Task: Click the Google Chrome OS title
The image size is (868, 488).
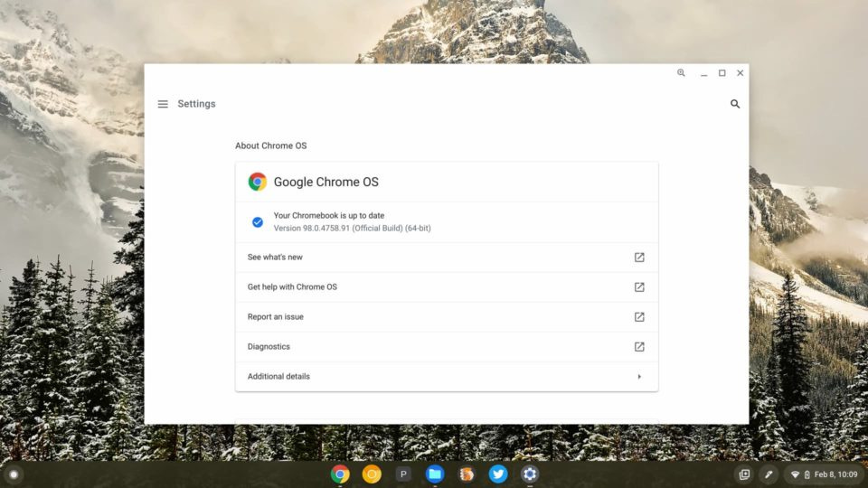Action: pyautogui.click(x=326, y=182)
